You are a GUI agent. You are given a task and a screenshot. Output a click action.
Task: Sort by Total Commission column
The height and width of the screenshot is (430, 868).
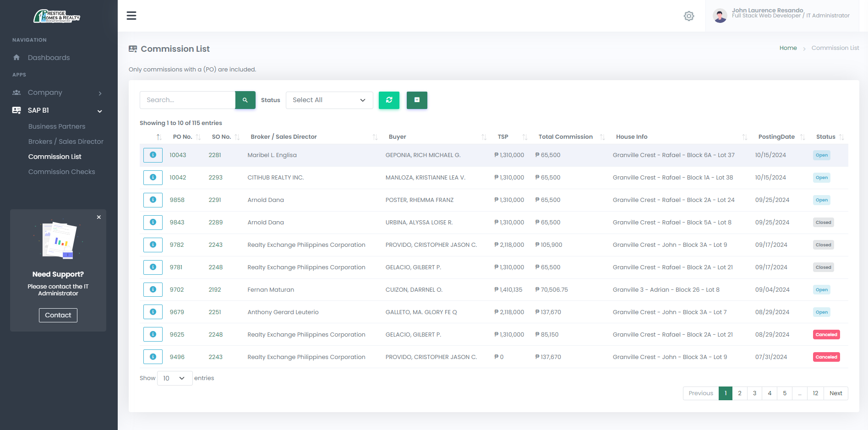566,137
